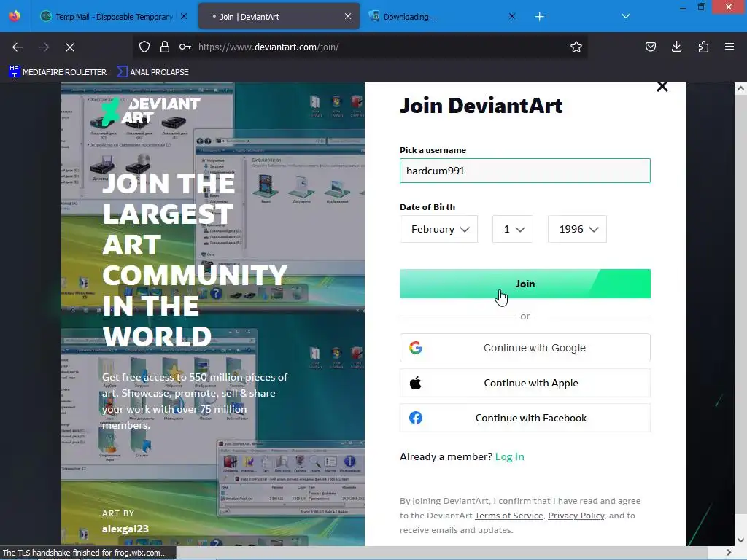747x560 pixels.
Task: Close the Temp Mail tab
Action: 184,16
